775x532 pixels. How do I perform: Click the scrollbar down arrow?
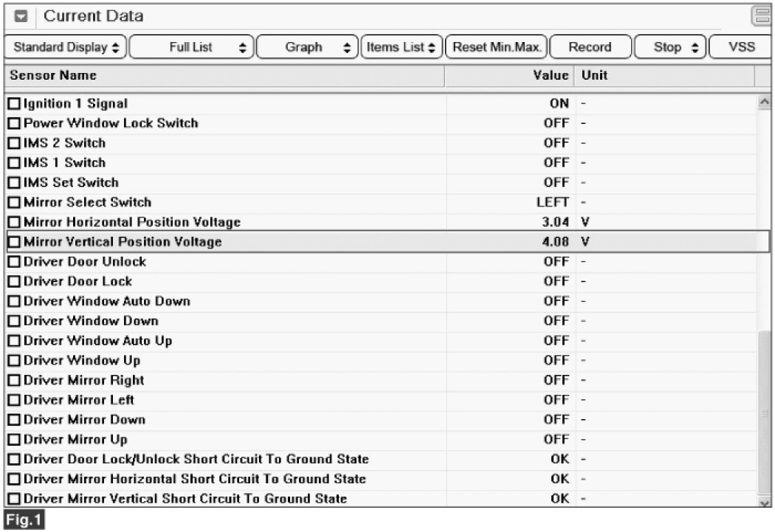pos(765,501)
